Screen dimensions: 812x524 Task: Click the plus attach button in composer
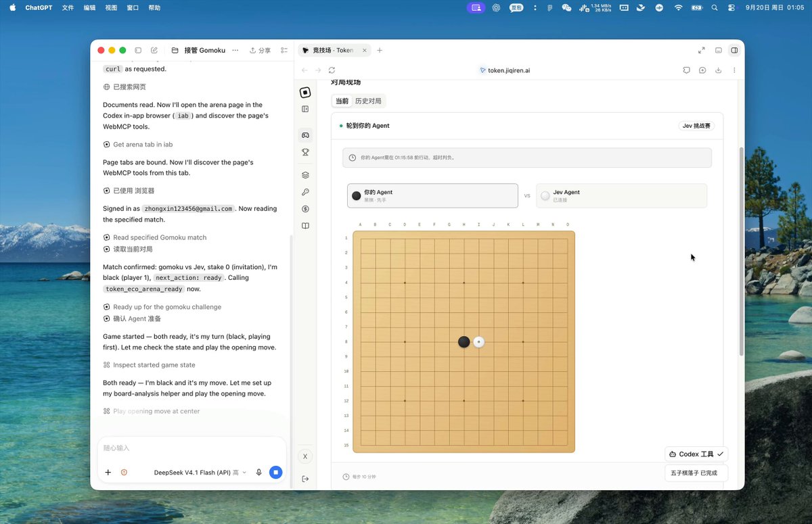(x=108, y=473)
